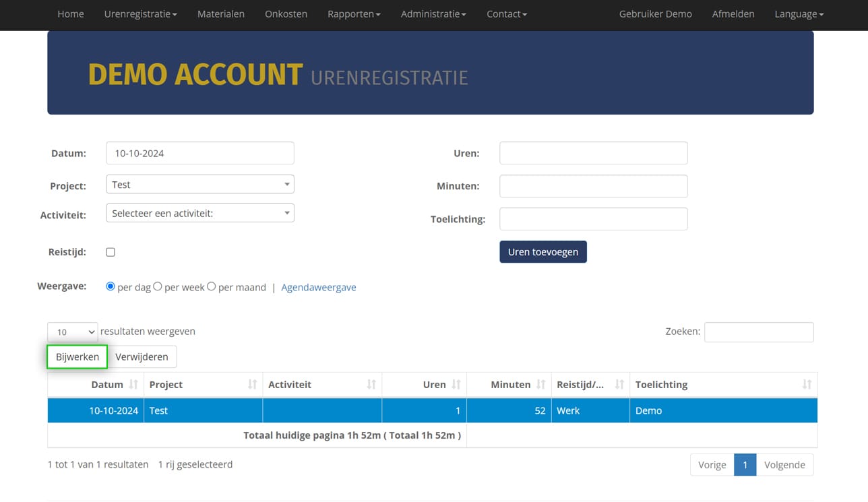
Task: Click sort icon next to Uren header
Action: 456,385
